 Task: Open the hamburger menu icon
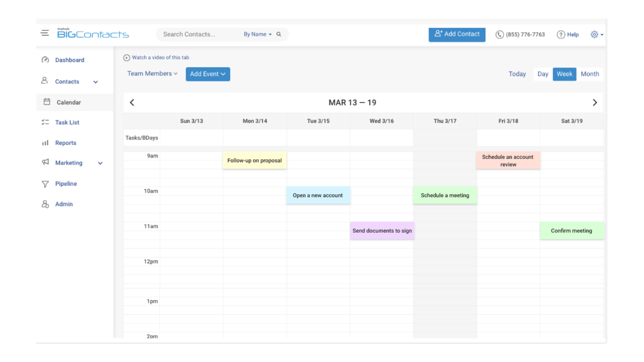tap(45, 33)
